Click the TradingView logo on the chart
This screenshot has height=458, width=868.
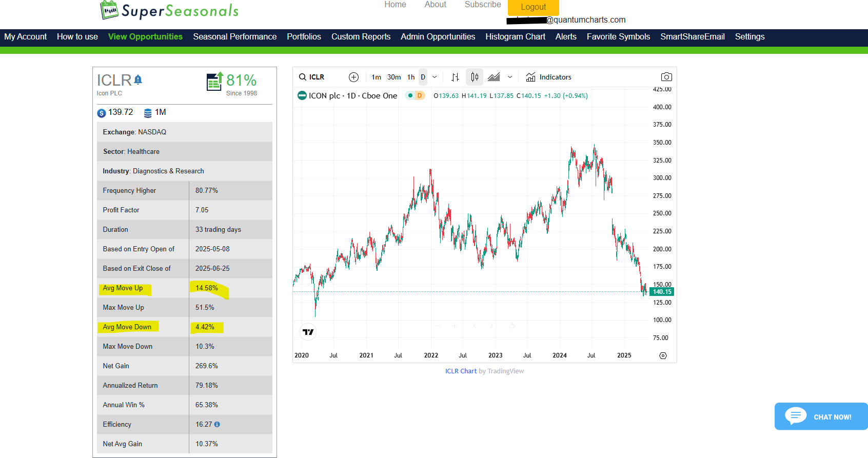[308, 332]
